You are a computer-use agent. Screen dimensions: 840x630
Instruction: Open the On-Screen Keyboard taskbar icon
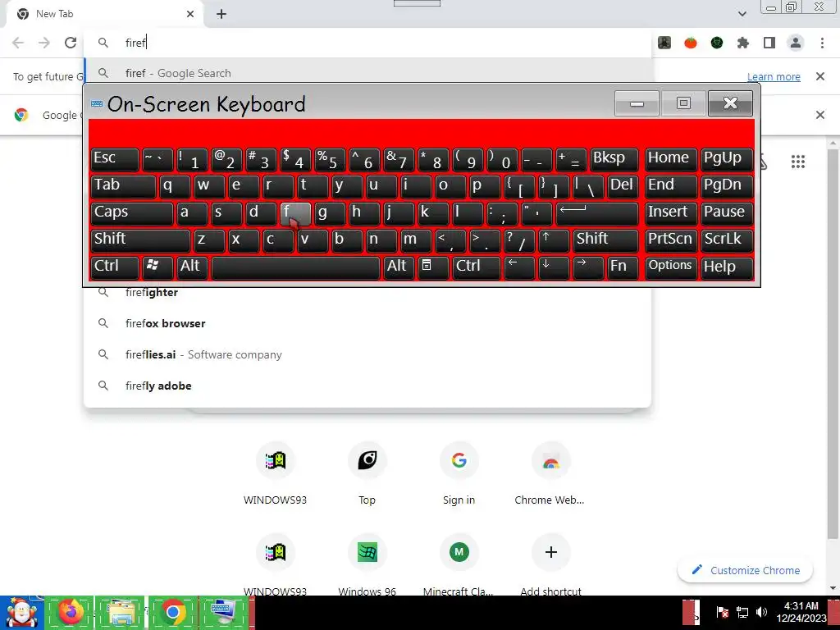(223, 612)
